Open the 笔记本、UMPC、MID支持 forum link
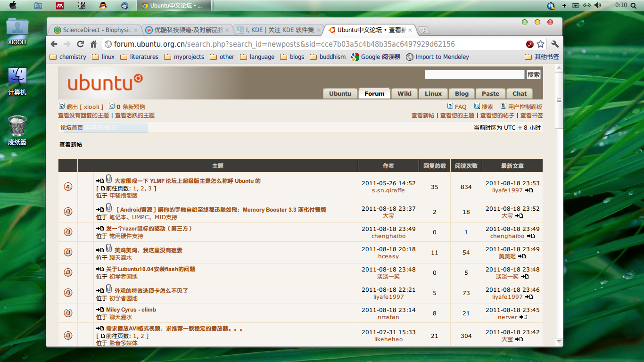Viewport: 644px width, 362px height. [143, 217]
